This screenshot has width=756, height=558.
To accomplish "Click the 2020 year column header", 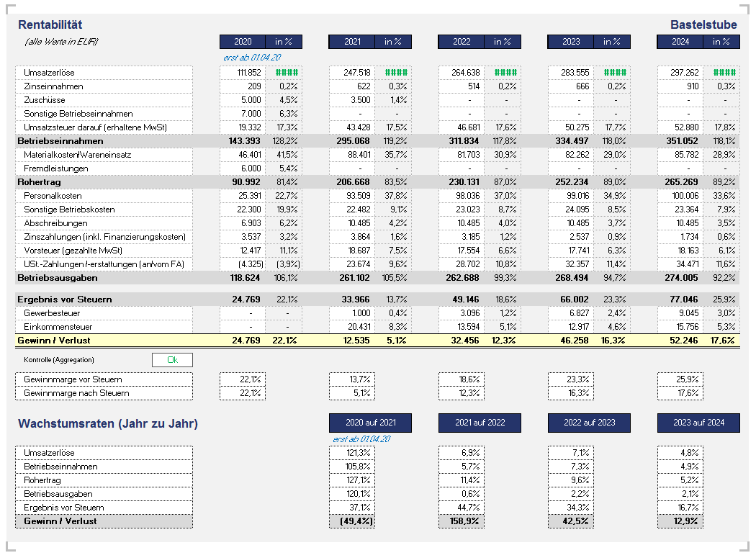I will (x=243, y=42).
